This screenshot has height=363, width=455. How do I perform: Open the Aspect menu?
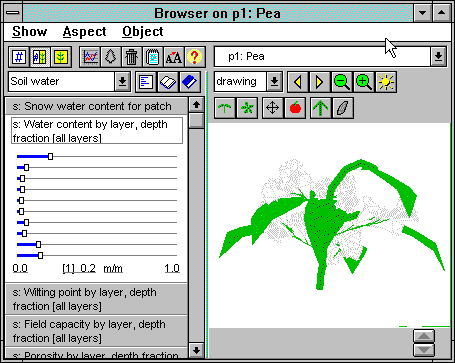point(84,32)
